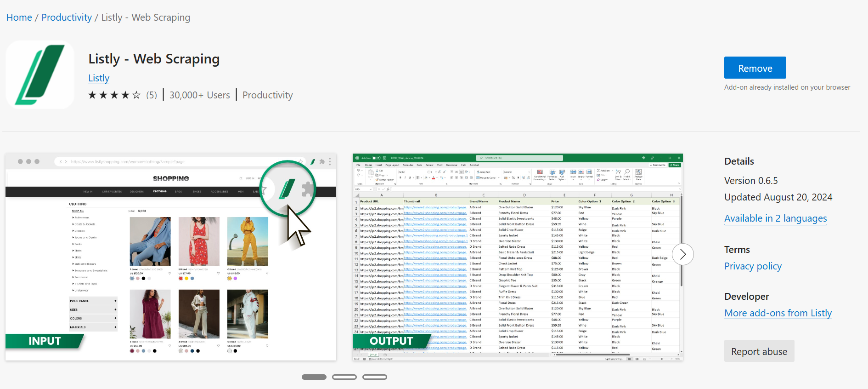The width and height of the screenshot is (868, 389).
Task: Open the star rating reviews
Action: pos(114,95)
